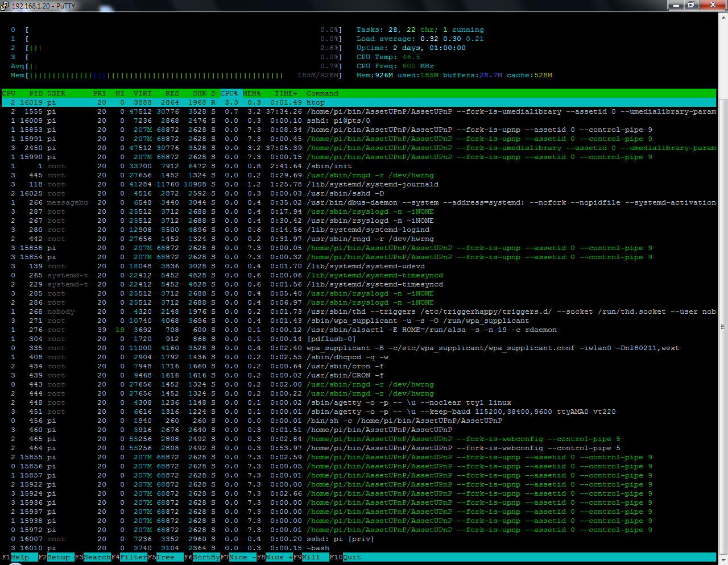Select the -bash process row
Screen dimensions: 728x565
click(359, 548)
